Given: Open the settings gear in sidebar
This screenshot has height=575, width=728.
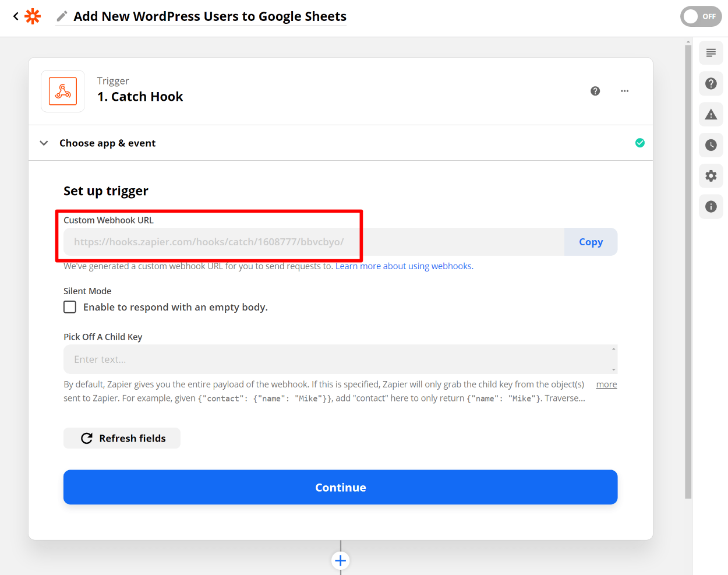Looking at the screenshot, I should (x=711, y=175).
